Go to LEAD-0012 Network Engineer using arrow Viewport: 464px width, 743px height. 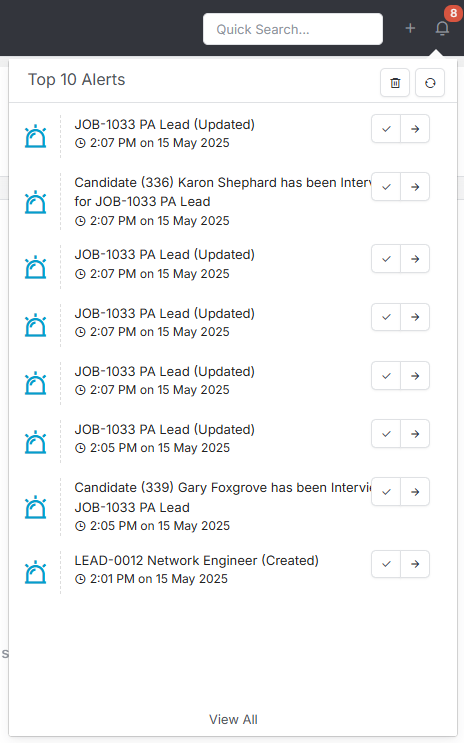pos(415,564)
